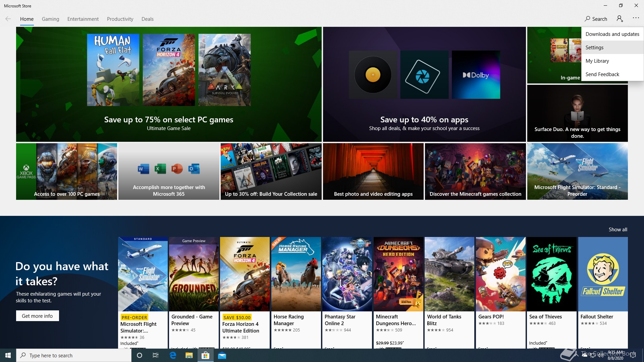Click Type here to search box

click(x=74, y=355)
